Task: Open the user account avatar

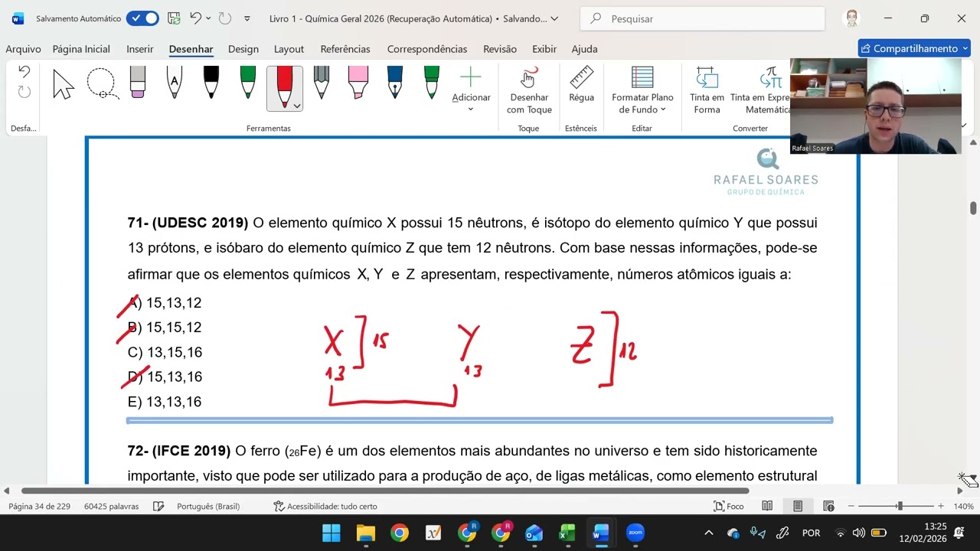Action: click(851, 18)
